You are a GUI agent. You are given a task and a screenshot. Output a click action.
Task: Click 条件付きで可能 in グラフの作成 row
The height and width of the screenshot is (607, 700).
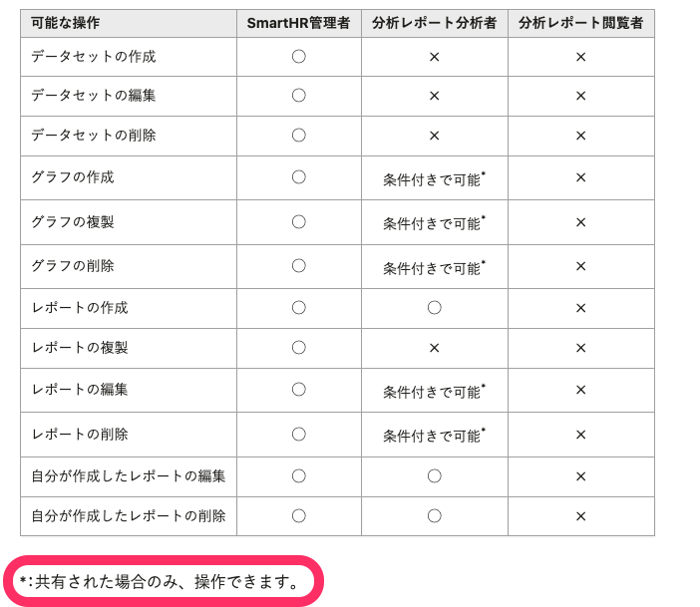point(433,180)
